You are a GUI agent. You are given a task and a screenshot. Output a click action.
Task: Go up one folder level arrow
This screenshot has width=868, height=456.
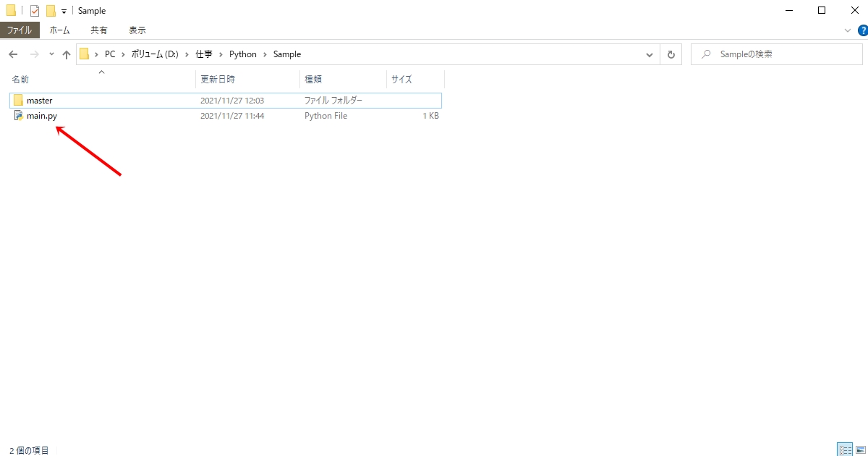click(x=67, y=54)
